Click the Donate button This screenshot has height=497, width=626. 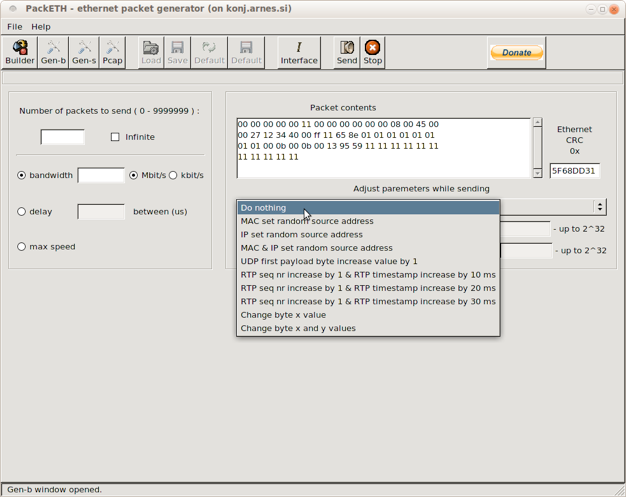pos(517,53)
